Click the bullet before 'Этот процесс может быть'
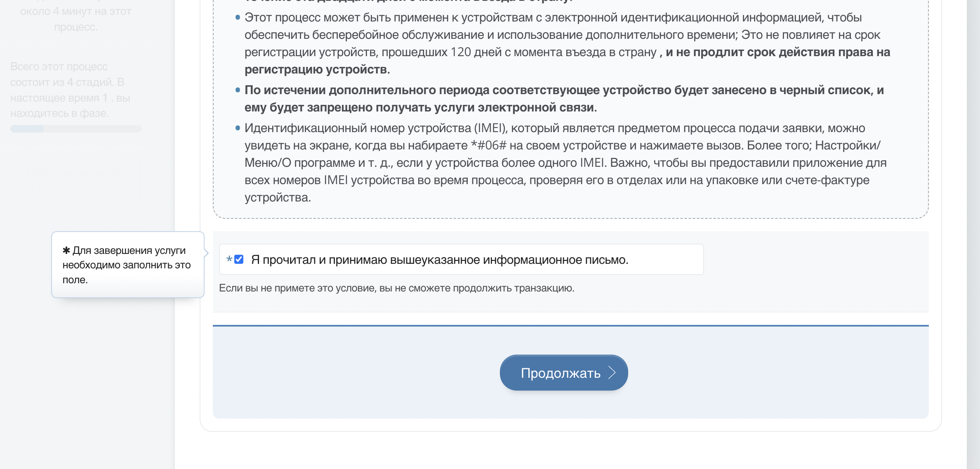Viewport: 980px width, 469px height. 238,17
